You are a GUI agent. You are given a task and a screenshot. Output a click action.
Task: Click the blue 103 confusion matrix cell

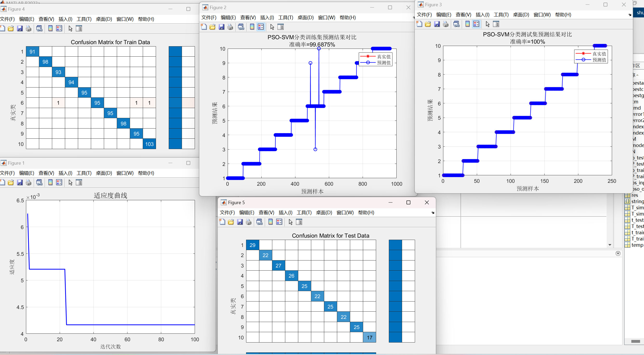pyautogui.click(x=149, y=144)
